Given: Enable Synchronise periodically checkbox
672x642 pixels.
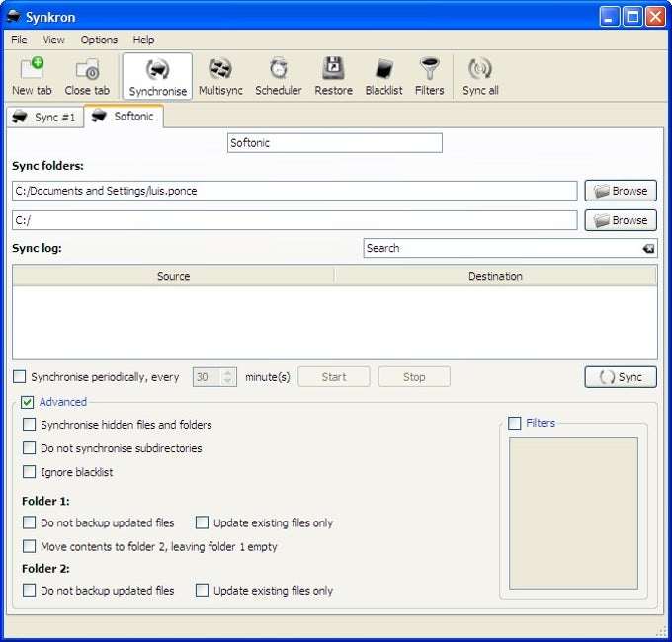Looking at the screenshot, I should tap(20, 377).
